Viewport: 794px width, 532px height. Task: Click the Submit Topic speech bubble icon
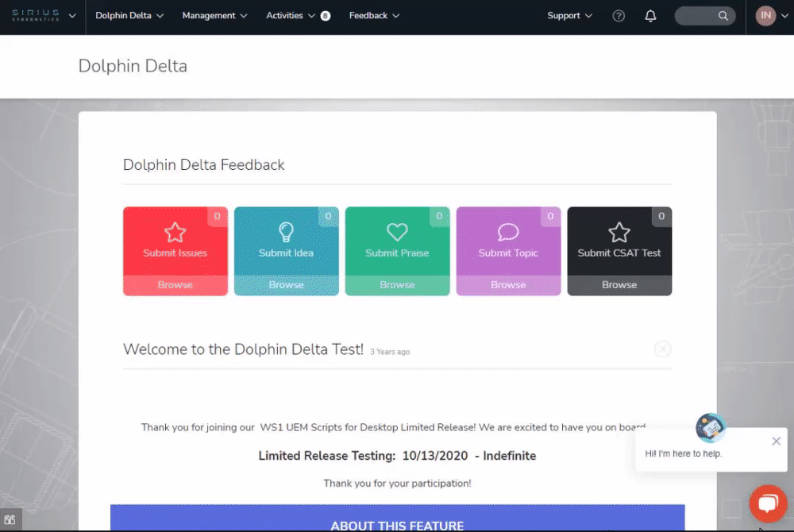tap(508, 233)
